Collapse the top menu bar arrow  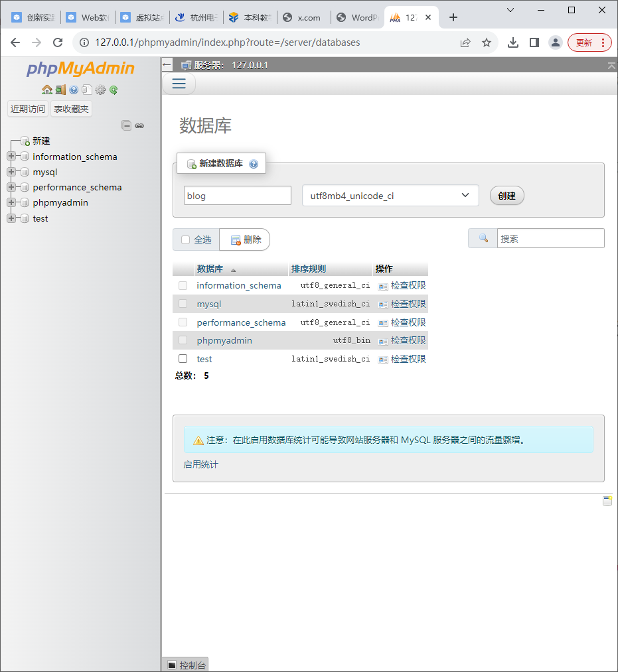point(611,66)
